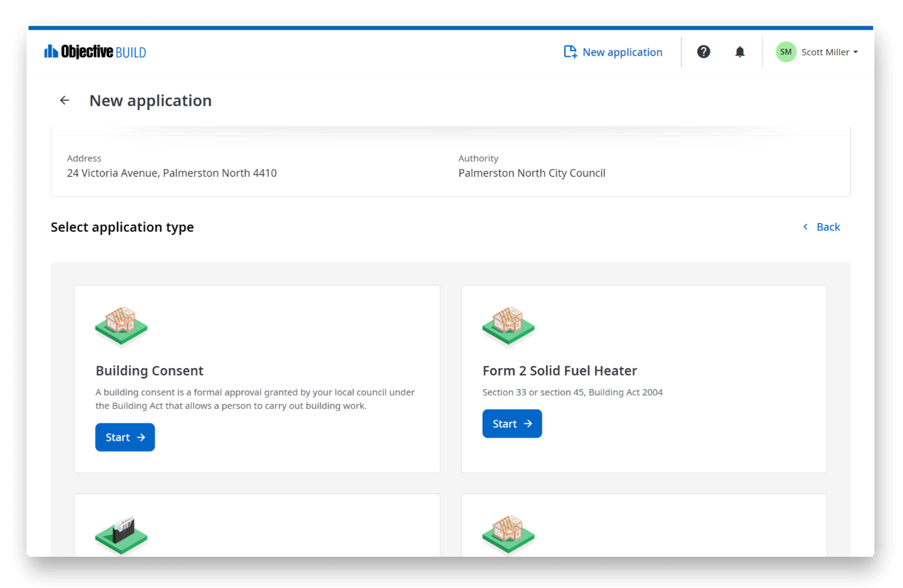Screen dimensions: 903x588
Task: Click the address field showing Victoria Avenue
Action: click(x=171, y=173)
